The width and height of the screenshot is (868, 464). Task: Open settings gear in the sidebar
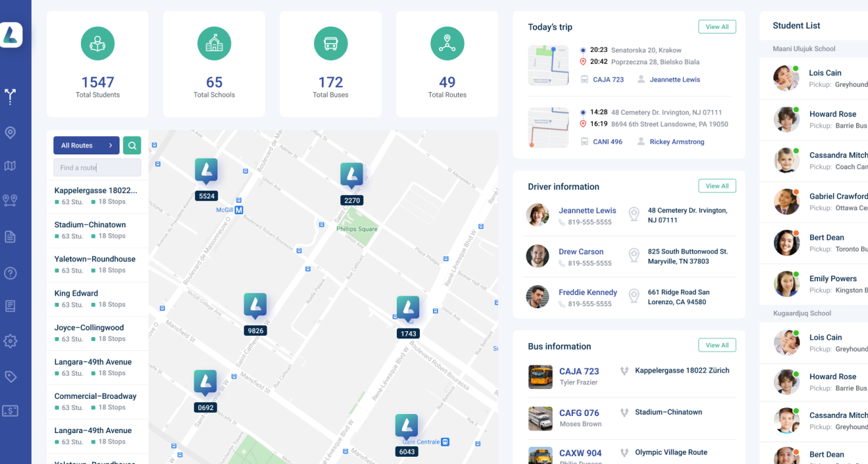tap(10, 341)
